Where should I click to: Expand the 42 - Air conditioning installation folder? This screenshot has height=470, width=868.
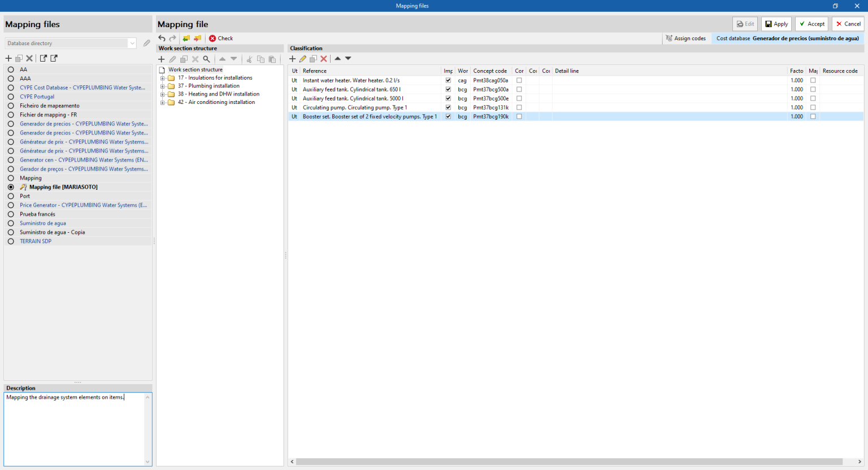pos(163,102)
